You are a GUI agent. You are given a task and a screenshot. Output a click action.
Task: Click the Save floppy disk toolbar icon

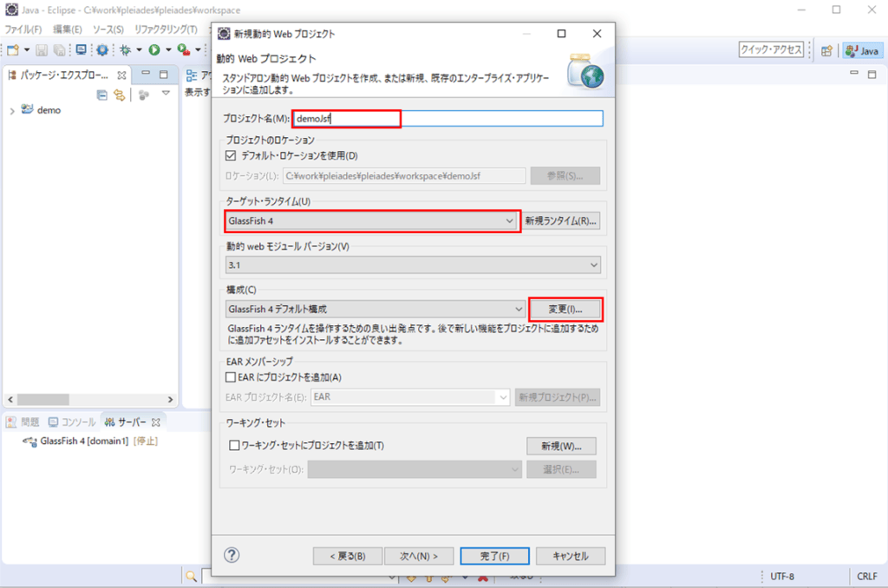42,50
